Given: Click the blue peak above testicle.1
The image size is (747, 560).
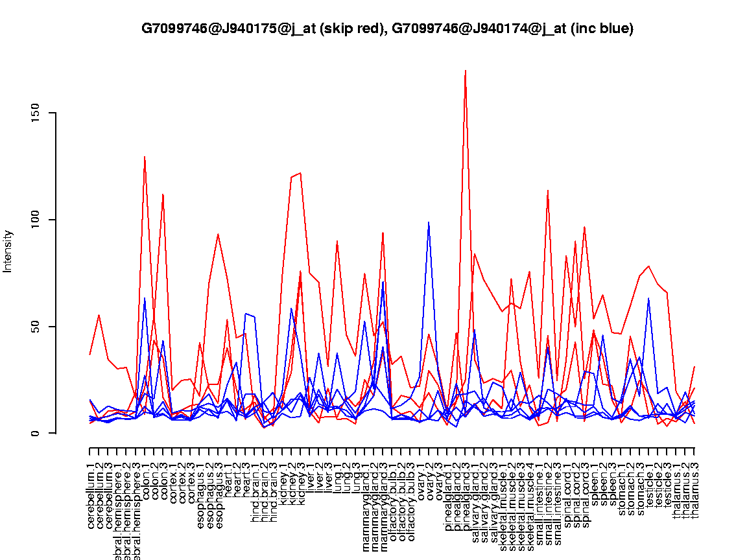Looking at the screenshot, I should click(648, 298).
